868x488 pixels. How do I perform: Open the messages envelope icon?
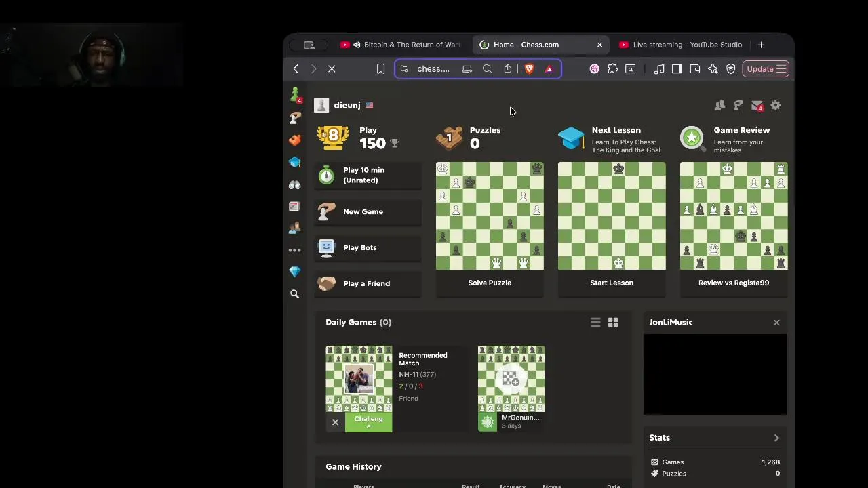(757, 105)
